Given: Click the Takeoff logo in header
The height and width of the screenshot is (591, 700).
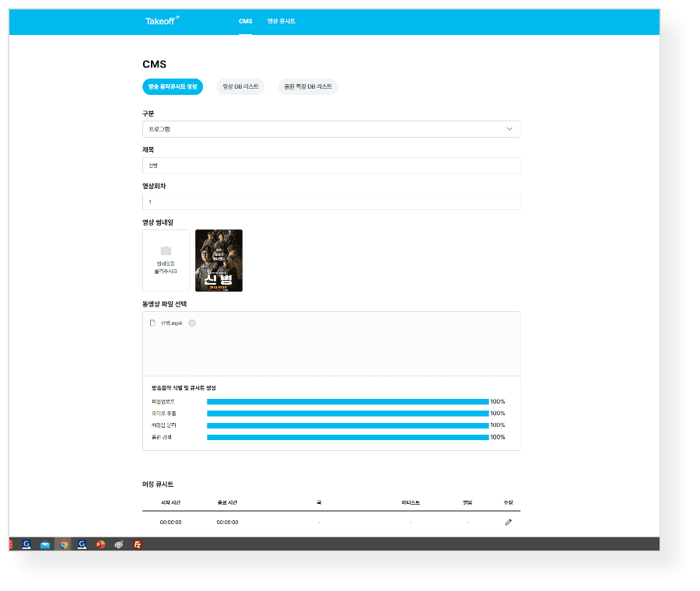Looking at the screenshot, I should 162,21.
